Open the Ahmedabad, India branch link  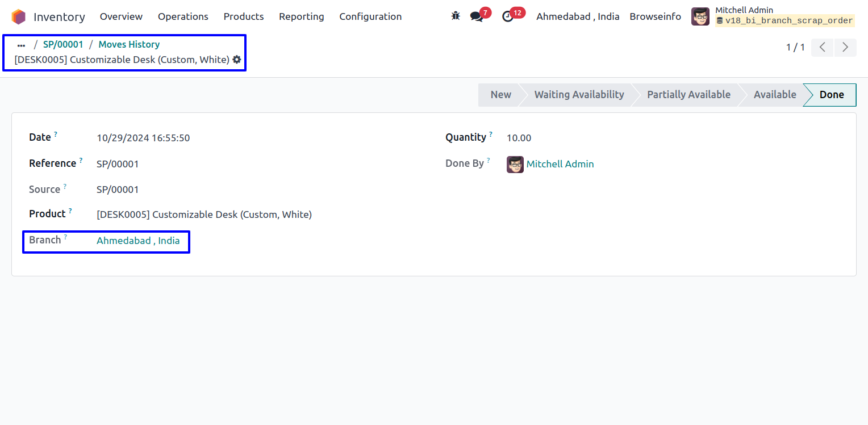pyautogui.click(x=138, y=241)
